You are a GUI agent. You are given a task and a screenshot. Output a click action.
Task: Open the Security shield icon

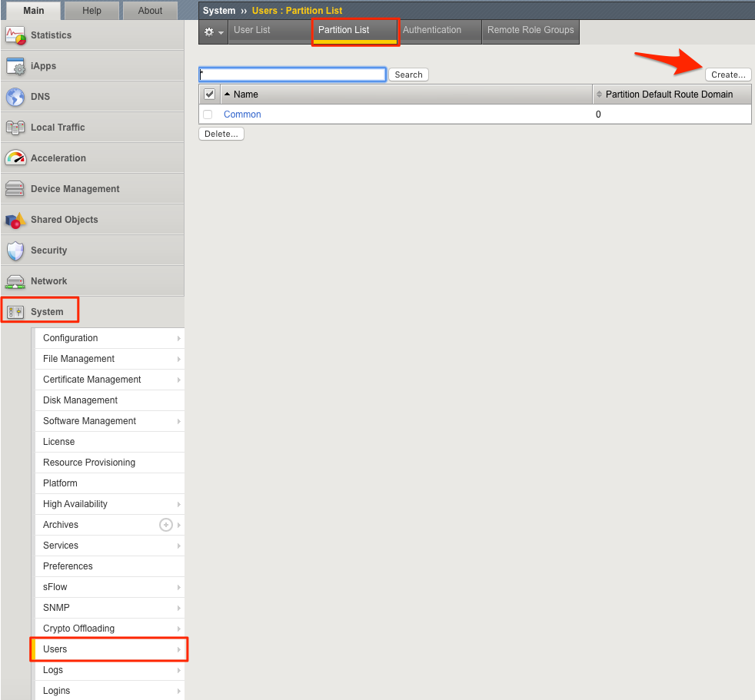(x=15, y=250)
